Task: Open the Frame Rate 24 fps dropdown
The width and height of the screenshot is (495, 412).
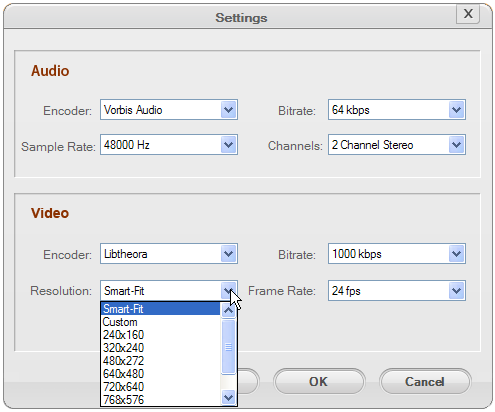Action: [x=397, y=291]
